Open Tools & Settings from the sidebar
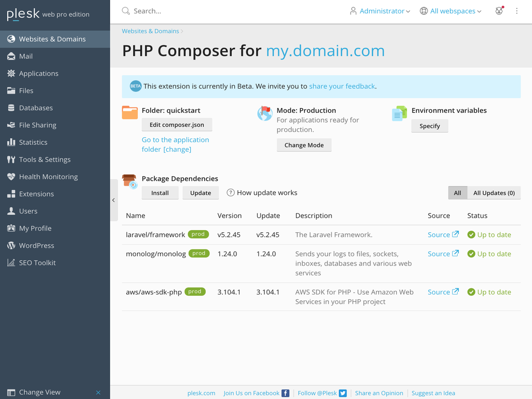The width and height of the screenshot is (532, 399). (11, 159)
